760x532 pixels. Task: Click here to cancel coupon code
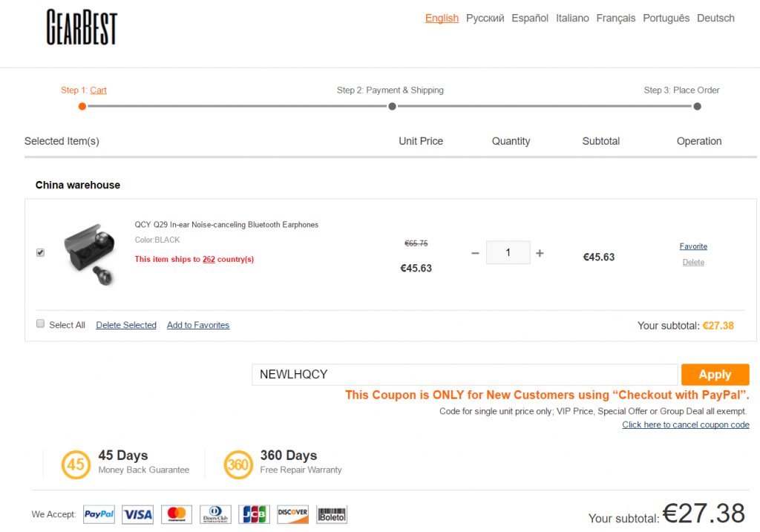tap(685, 424)
